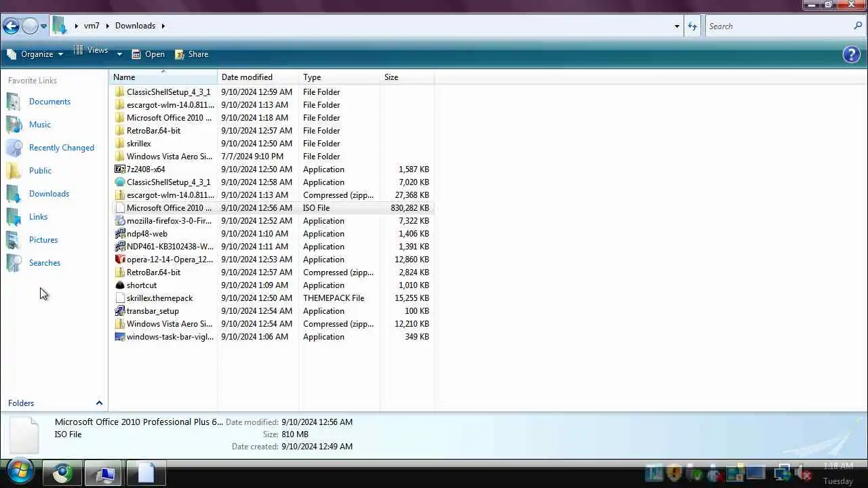Open the address bar history dropdown
Image resolution: width=868 pixels, height=488 pixels.
click(677, 26)
